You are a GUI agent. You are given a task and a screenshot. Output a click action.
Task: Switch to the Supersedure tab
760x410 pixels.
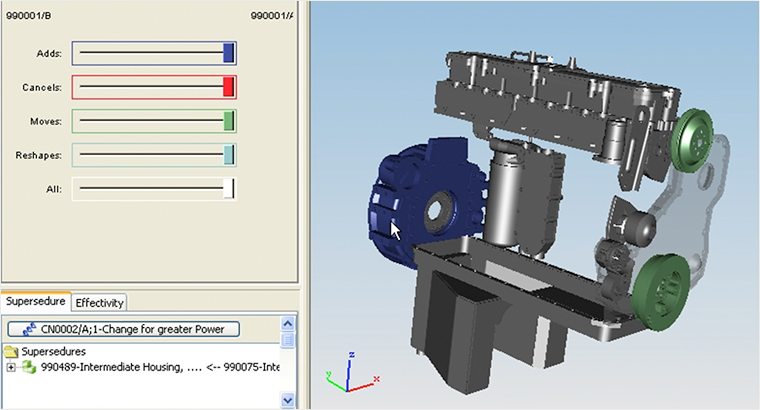(x=36, y=301)
